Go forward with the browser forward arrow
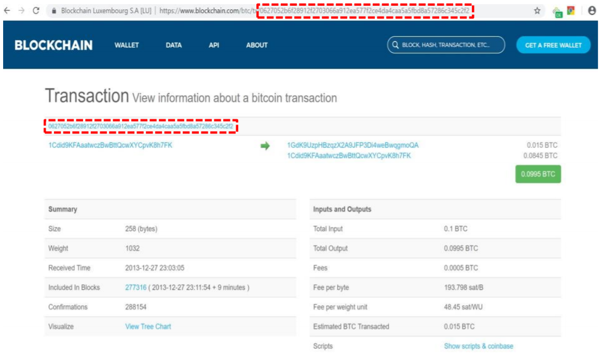 (x=21, y=11)
